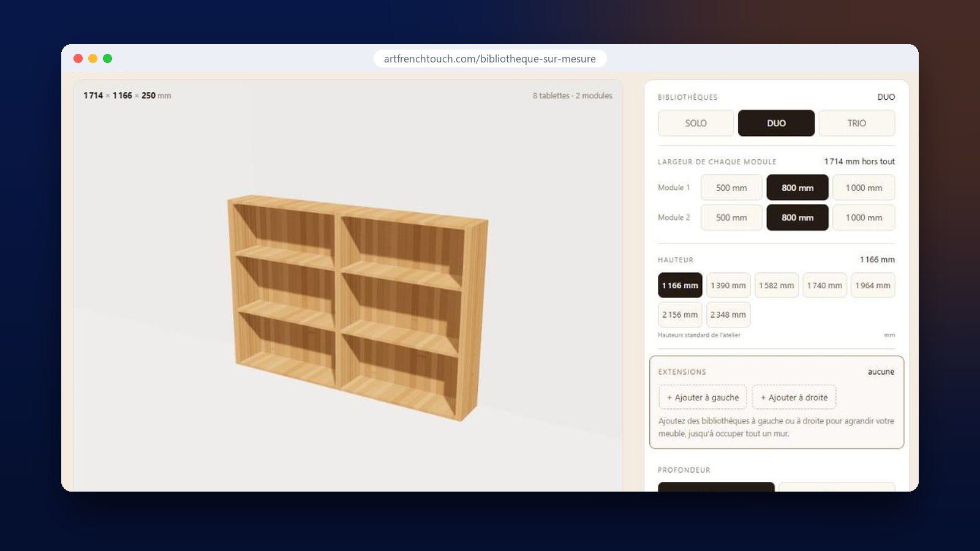The image size is (980, 551).
Task: Choose height 2156 mm
Action: [x=680, y=315]
